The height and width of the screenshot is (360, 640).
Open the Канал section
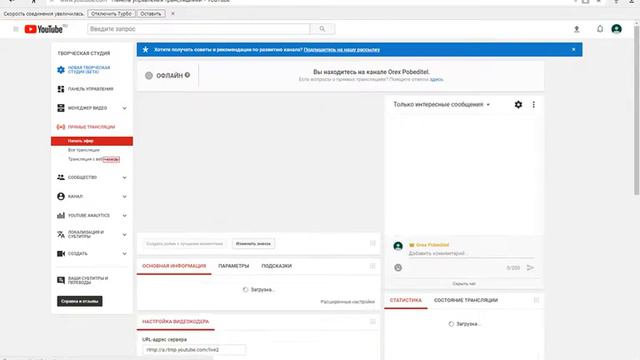tap(70, 196)
